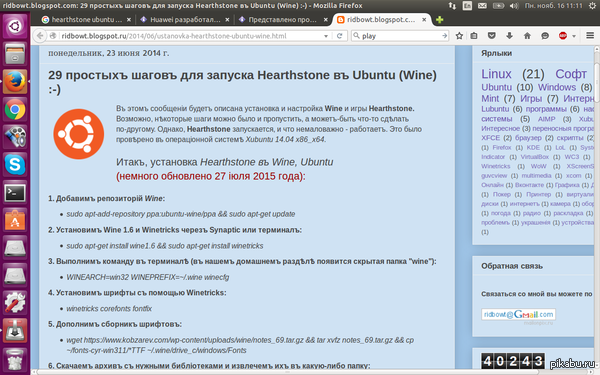This screenshot has height=375, width=600.
Task: Open the Ubuntu label link
Action: pos(496,87)
